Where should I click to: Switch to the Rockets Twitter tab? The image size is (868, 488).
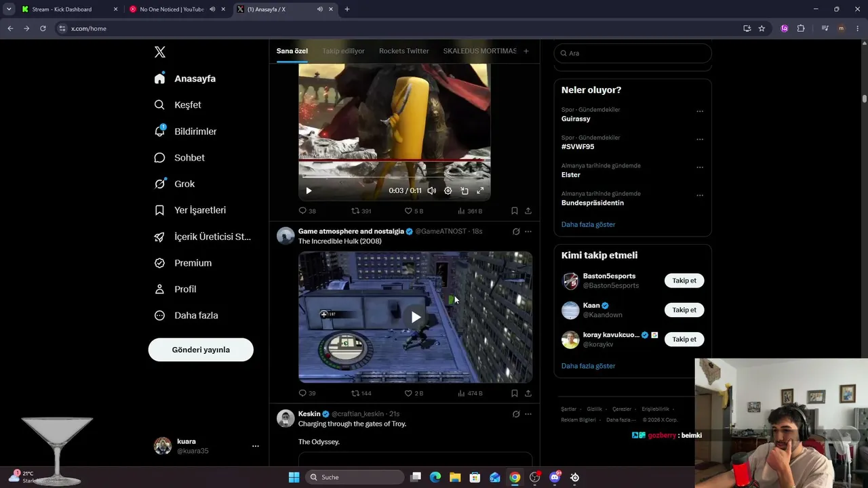[x=404, y=51]
